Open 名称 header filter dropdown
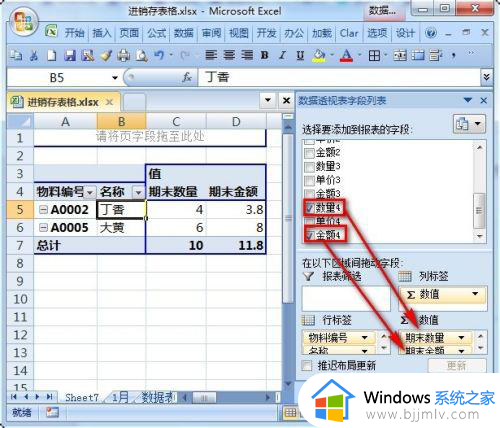500x428 pixels. point(138,192)
